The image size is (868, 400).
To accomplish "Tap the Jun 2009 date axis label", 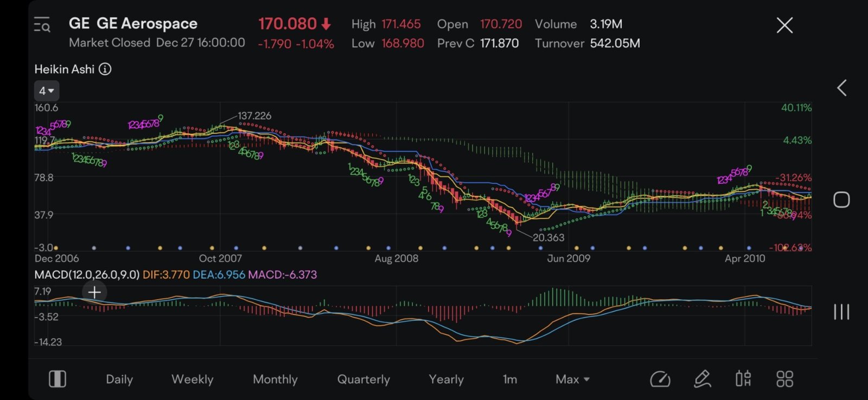I will pyautogui.click(x=569, y=259).
